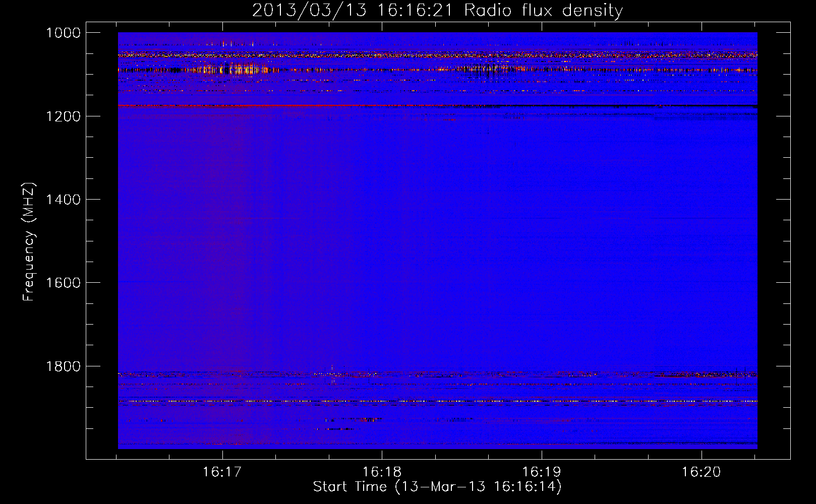Click the "Frequency (MHZ)" axis title
The width and height of the screenshot is (816, 504).
coord(29,241)
